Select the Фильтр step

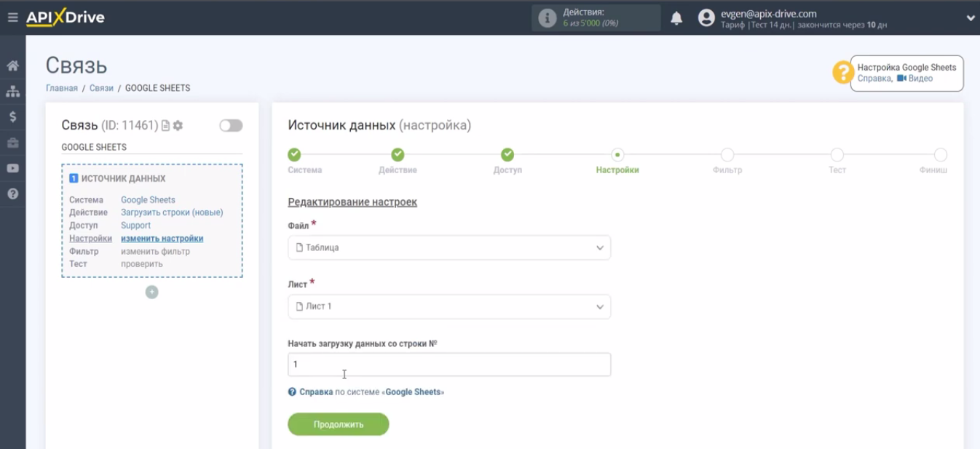tap(727, 155)
